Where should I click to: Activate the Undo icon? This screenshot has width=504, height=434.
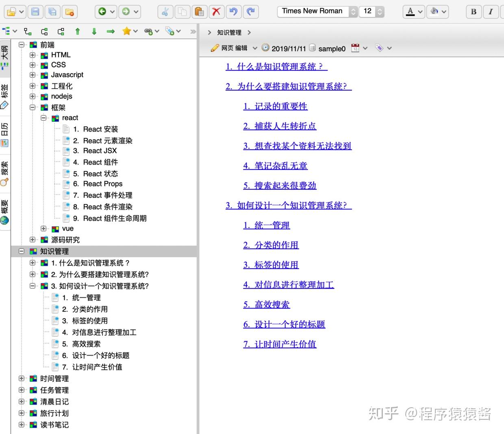(233, 11)
